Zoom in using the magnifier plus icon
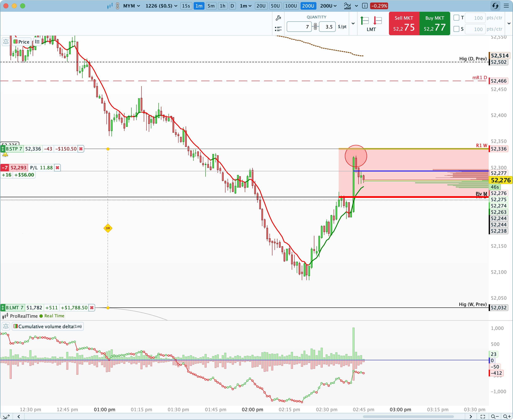 click(507, 417)
